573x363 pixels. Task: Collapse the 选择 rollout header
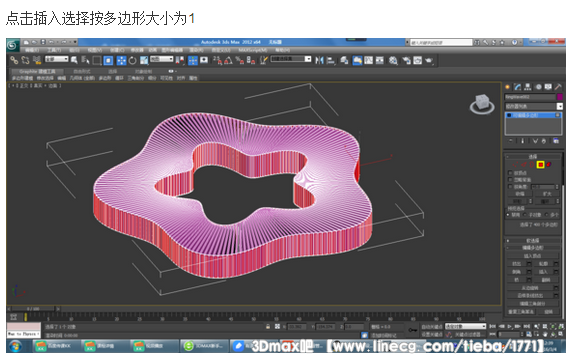click(x=533, y=156)
